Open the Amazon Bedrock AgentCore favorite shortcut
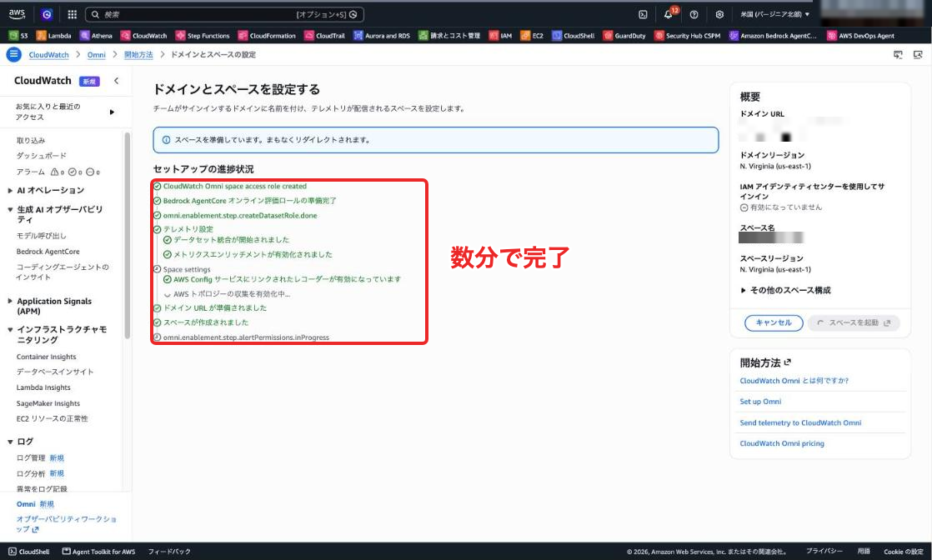The image size is (932, 560). click(x=773, y=36)
